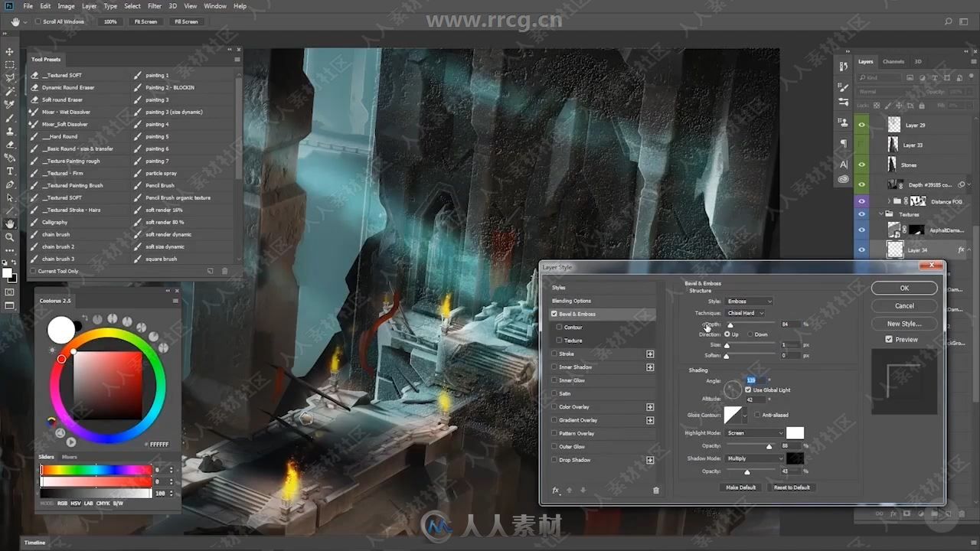The width and height of the screenshot is (980, 551).
Task: Select the Mixers tab in Coolorus
Action: pos(70,457)
